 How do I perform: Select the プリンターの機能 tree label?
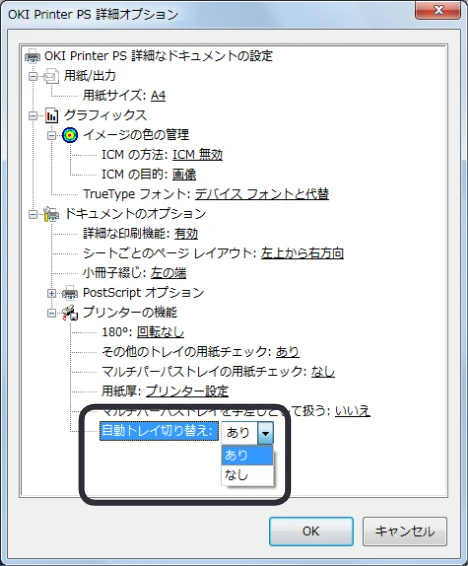[x=130, y=313]
